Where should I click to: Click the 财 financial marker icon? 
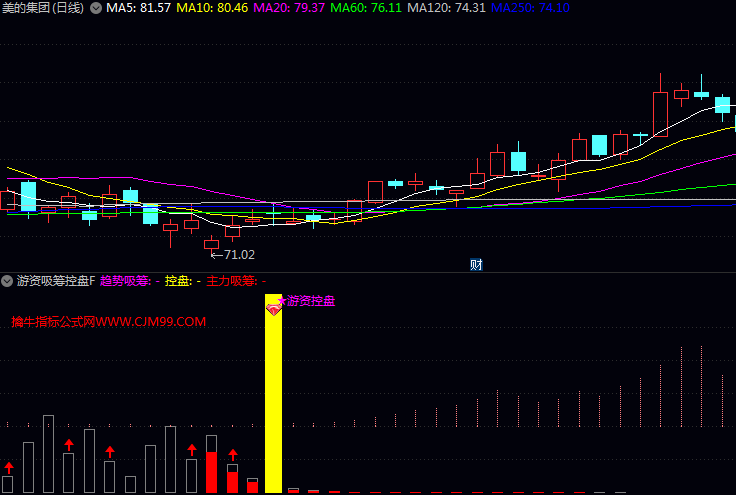pos(476,265)
